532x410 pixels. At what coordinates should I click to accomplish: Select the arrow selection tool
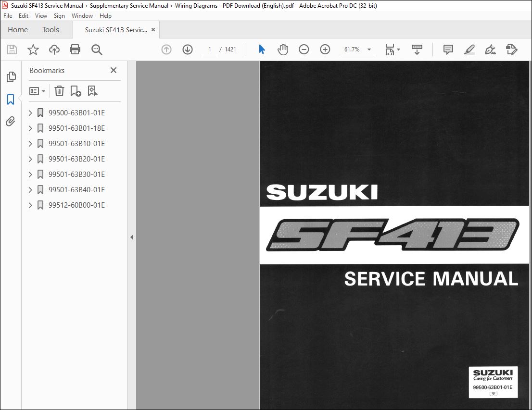(x=262, y=50)
